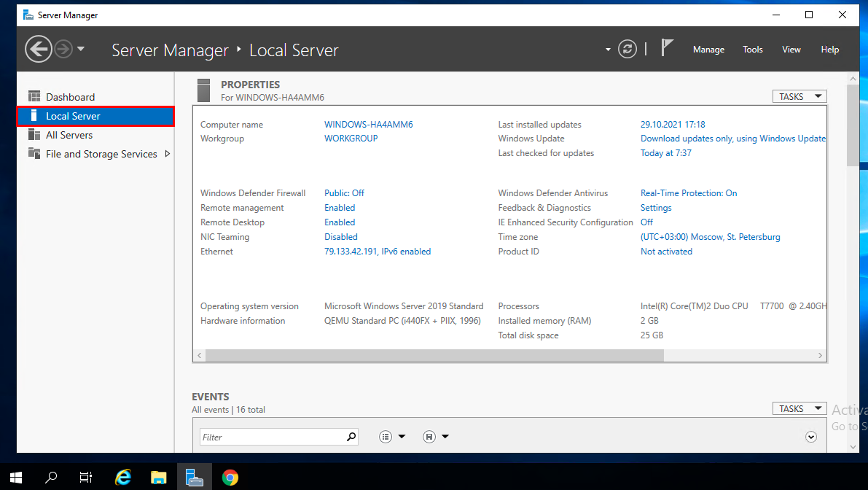Click the left arrow of Properties scrollbar

[199, 355]
